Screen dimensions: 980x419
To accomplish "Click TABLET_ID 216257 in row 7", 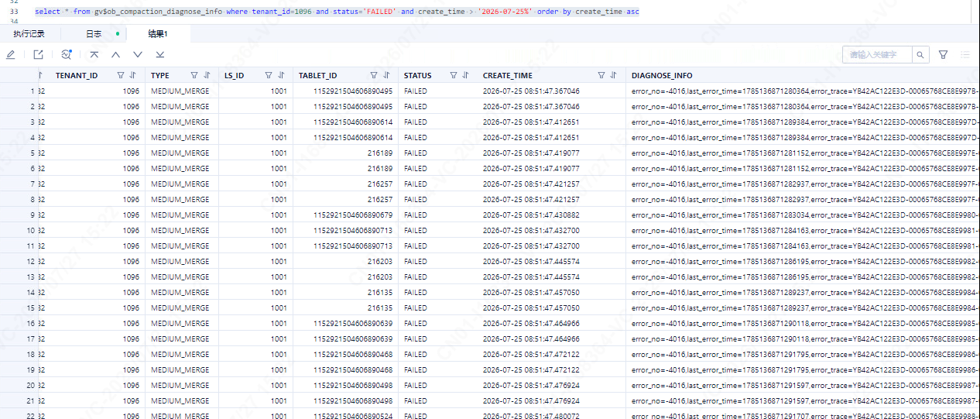I will point(379,184).
